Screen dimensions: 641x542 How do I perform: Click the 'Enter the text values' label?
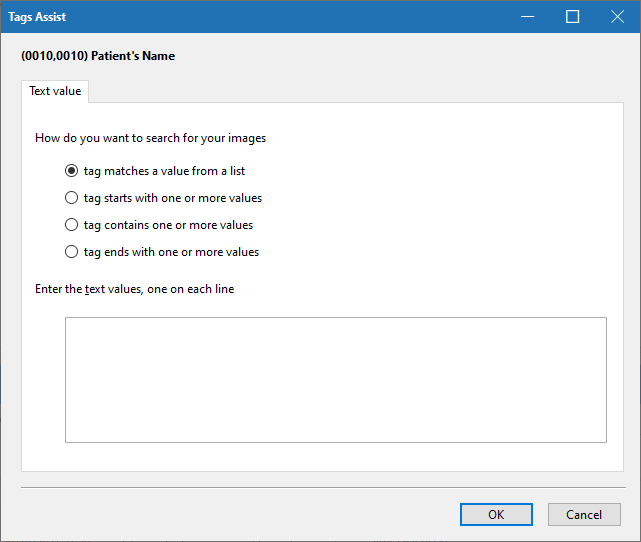pos(135,289)
